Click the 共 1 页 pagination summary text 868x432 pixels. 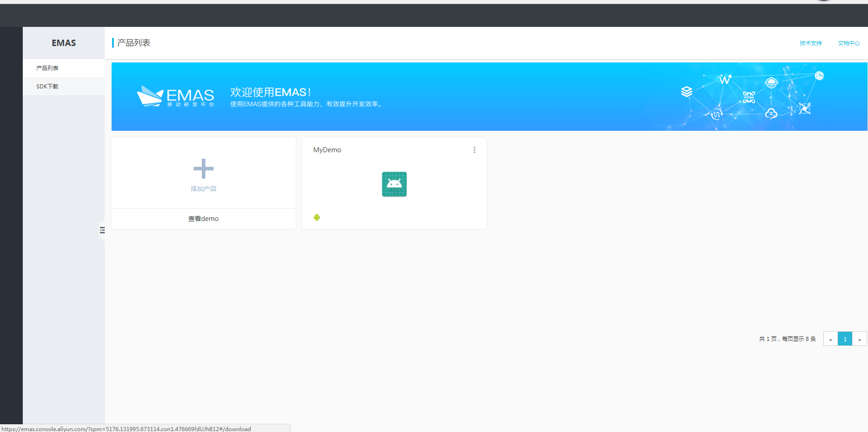pyautogui.click(x=787, y=339)
